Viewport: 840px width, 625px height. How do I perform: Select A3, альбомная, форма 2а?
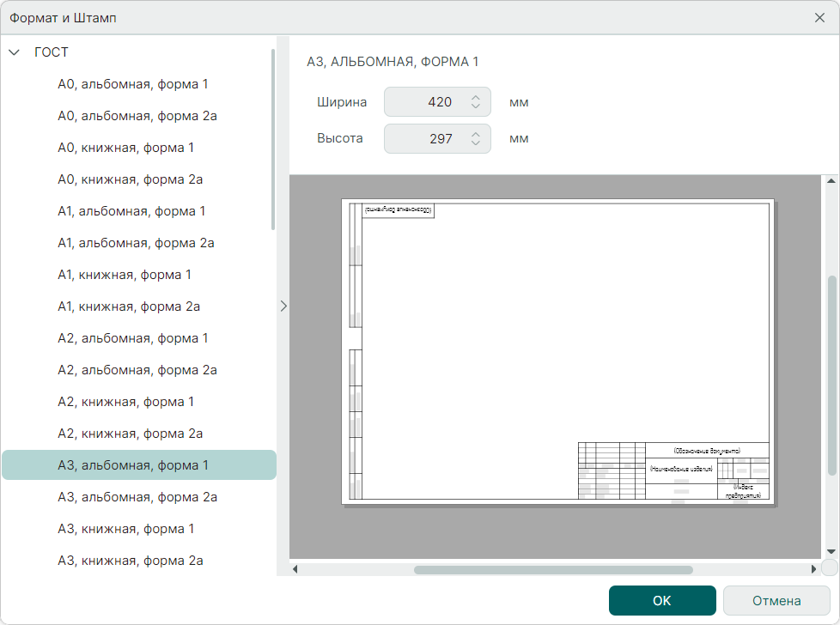137,497
